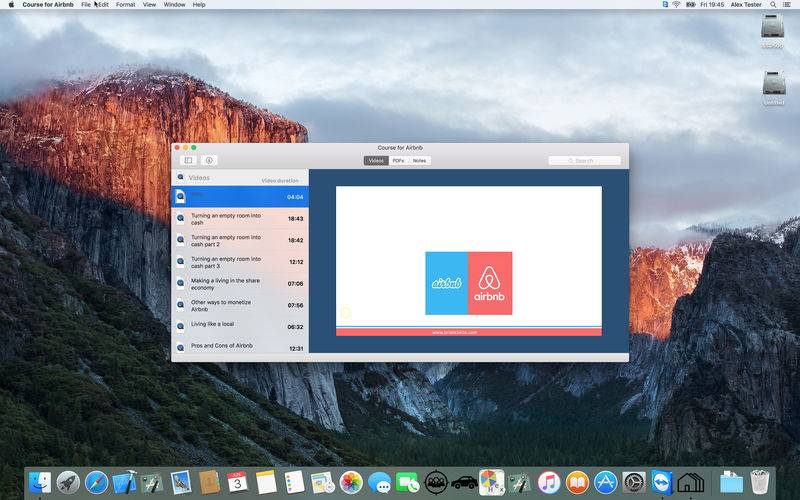The width and height of the screenshot is (800, 500).
Task: Click the Videos header icon in sidebar
Action: 181,177
